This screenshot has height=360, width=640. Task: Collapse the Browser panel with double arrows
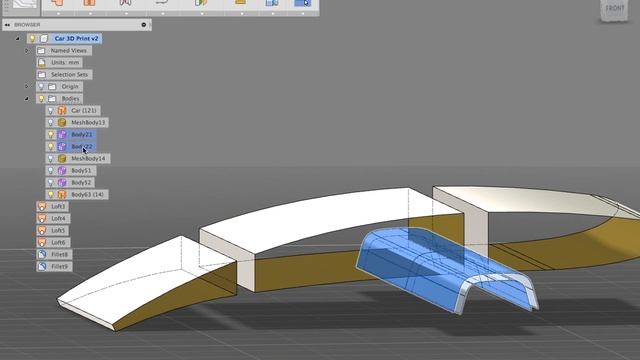[x=7, y=25]
